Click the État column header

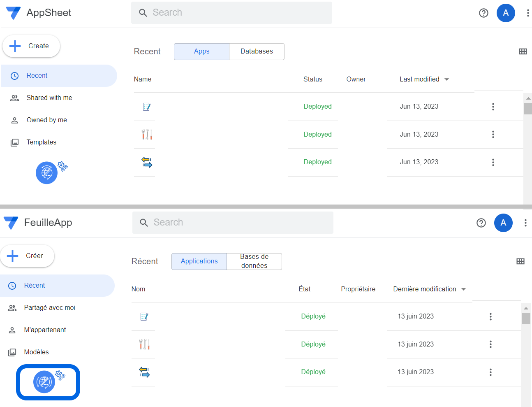305,289
